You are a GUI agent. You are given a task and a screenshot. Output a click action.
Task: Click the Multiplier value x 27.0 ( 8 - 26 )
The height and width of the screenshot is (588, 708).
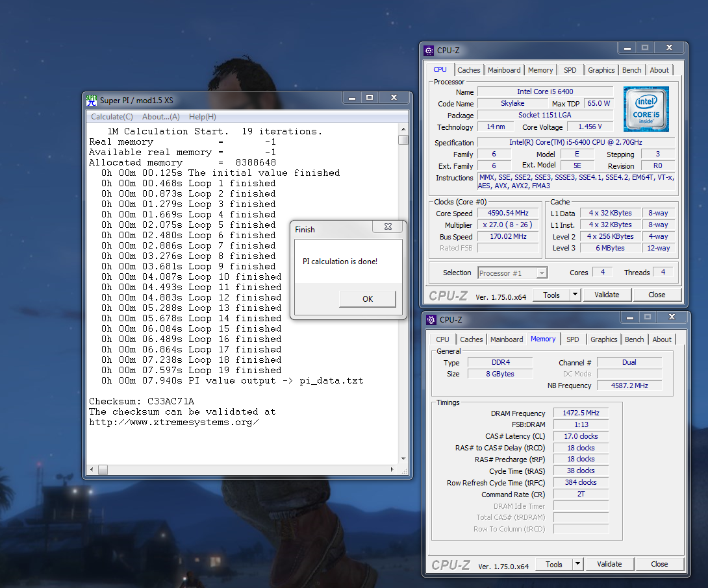(x=508, y=225)
